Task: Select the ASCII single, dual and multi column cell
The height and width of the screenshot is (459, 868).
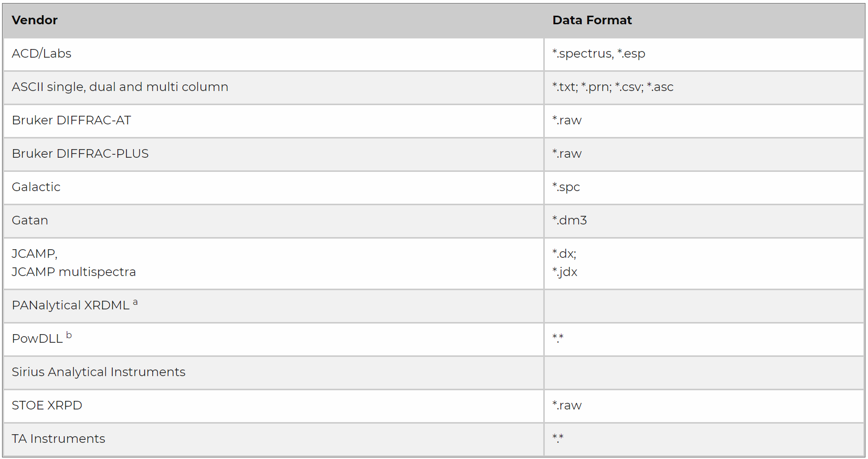Action: point(120,87)
